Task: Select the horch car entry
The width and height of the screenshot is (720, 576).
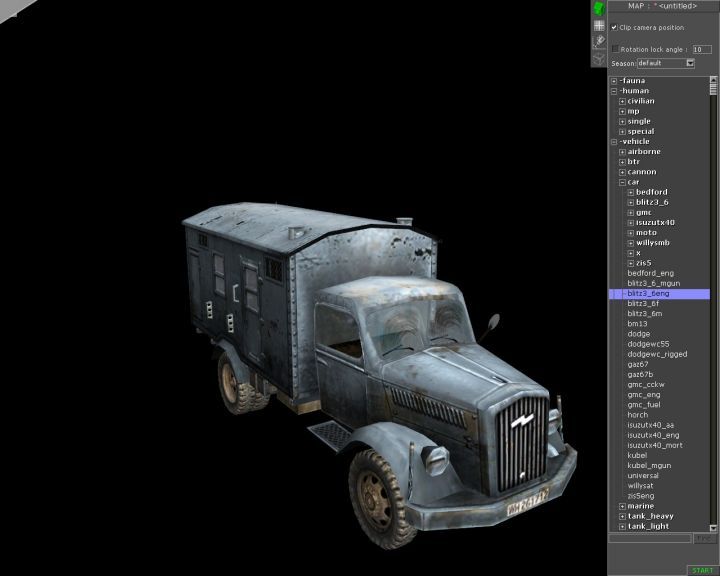Action: coord(637,414)
